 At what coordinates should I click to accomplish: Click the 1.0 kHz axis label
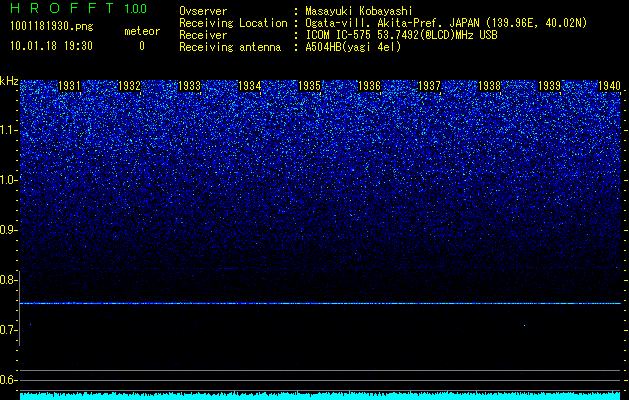8,180
